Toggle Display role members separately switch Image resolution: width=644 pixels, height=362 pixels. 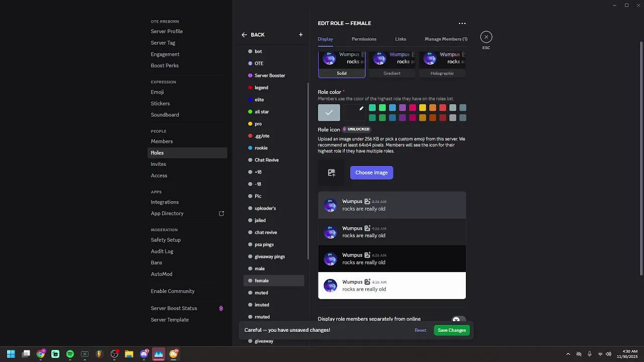[458, 320]
